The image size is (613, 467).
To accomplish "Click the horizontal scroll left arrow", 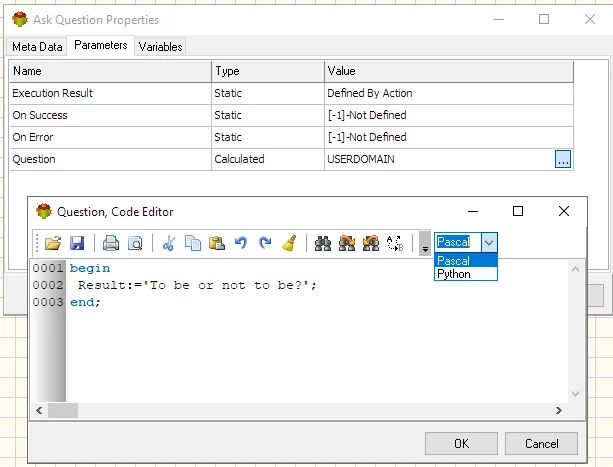I will (39, 410).
